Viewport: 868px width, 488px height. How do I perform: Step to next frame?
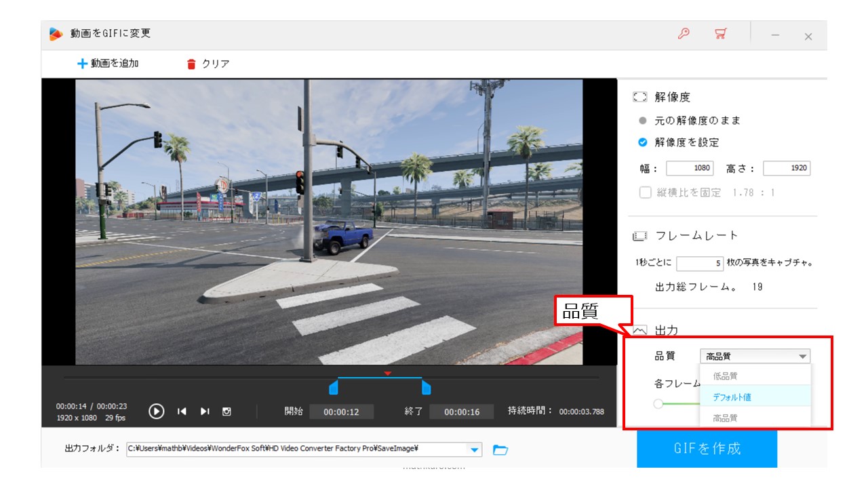(205, 411)
